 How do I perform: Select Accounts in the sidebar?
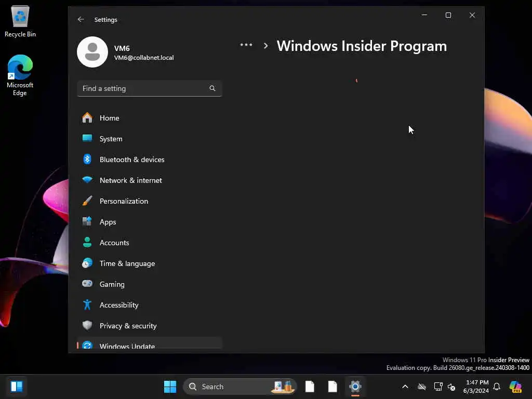coord(149,243)
